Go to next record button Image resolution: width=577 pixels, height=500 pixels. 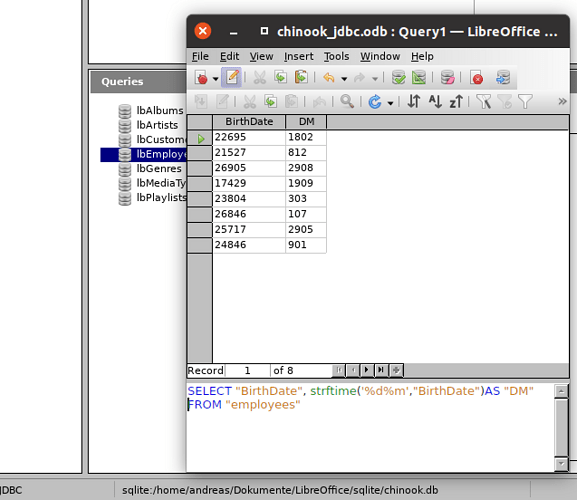tap(367, 370)
